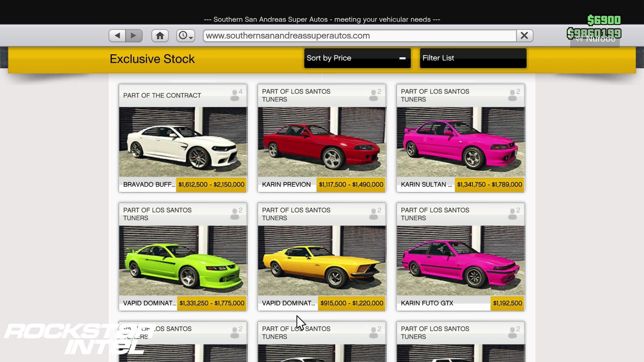Select the pink Karin Sultan car image
This screenshot has height=362, width=644.
pos(461,142)
